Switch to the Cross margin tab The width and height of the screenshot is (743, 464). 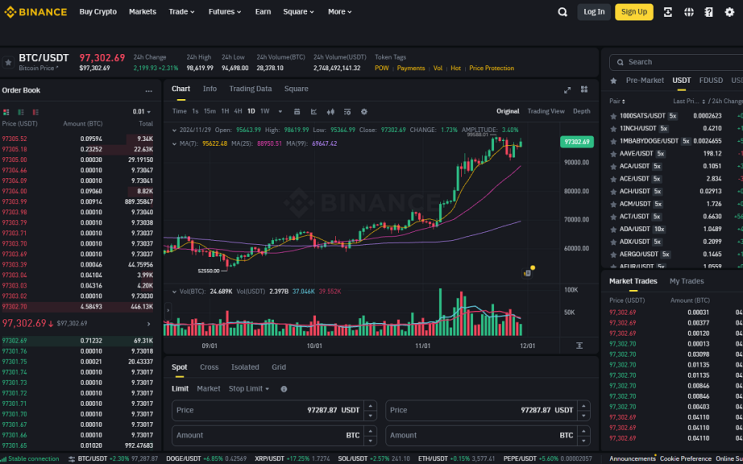tap(209, 367)
